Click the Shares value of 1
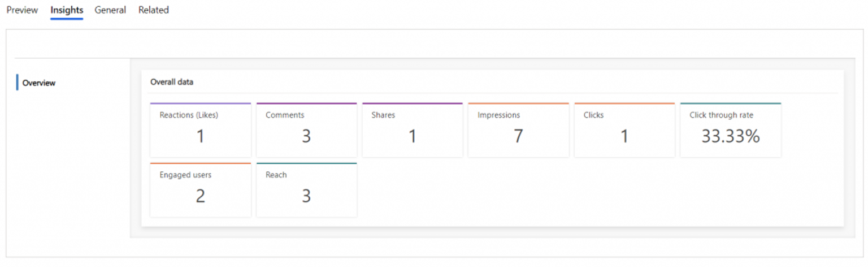The height and width of the screenshot is (268, 868). [x=412, y=136]
